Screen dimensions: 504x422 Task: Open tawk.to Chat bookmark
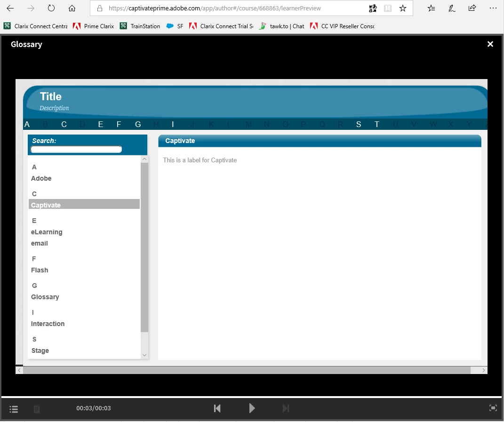[x=281, y=26]
